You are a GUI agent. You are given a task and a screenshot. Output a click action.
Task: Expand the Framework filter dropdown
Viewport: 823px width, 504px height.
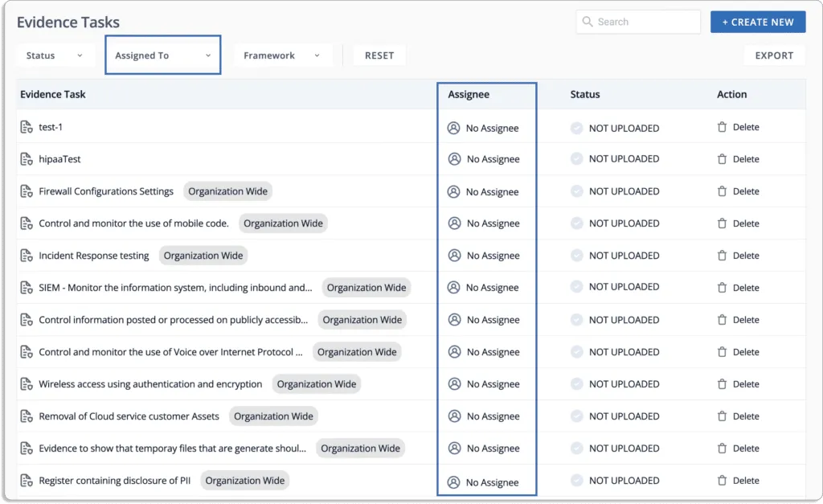point(282,55)
